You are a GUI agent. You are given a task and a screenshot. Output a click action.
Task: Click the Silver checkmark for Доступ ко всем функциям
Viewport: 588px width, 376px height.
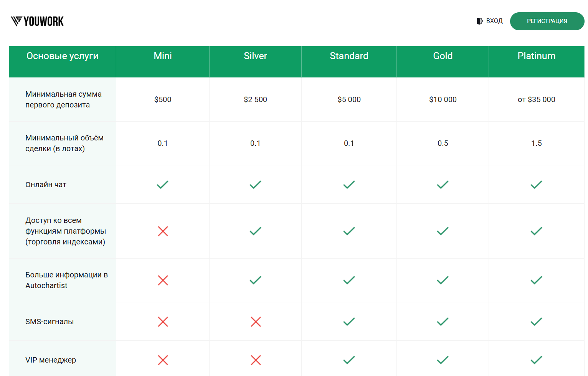[255, 231]
